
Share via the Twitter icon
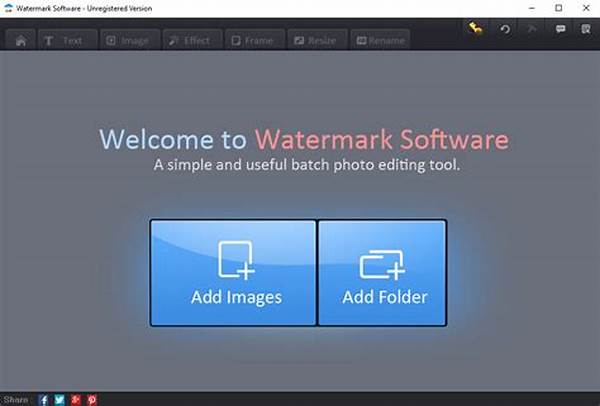(60, 399)
